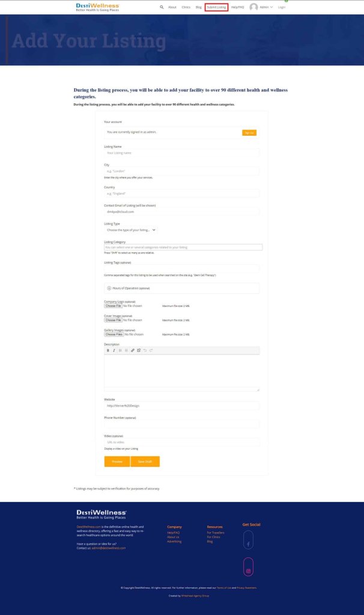Choose a file for Company Logo
This screenshot has width=364, height=615.
point(113,306)
